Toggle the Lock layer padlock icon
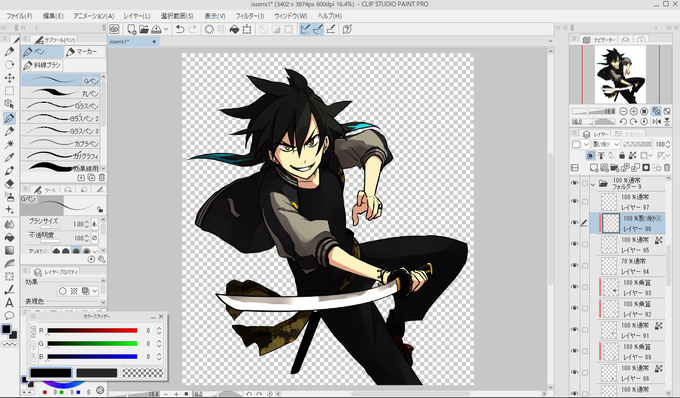This screenshot has height=398, width=680. coord(622,155)
